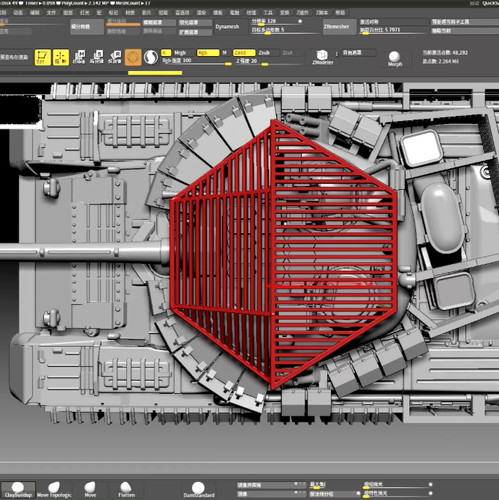Click the 抽取当前 decimate current button
This screenshot has height=500, width=499.
(464, 31)
